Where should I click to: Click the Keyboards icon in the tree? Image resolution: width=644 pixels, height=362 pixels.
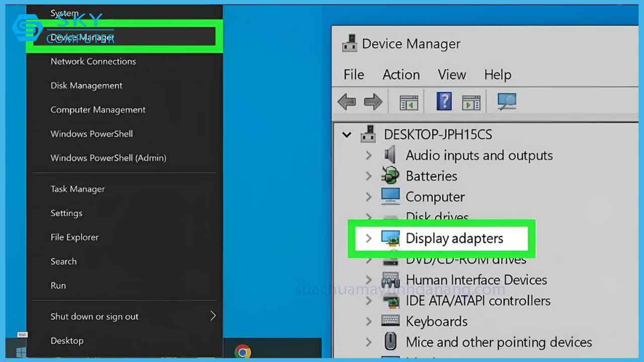(390, 321)
